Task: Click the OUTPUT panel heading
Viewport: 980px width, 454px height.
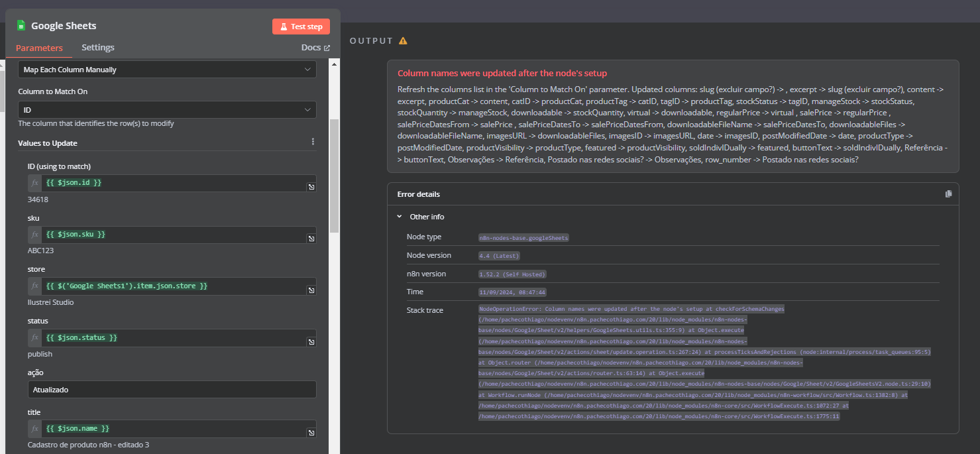Action: pyautogui.click(x=372, y=41)
